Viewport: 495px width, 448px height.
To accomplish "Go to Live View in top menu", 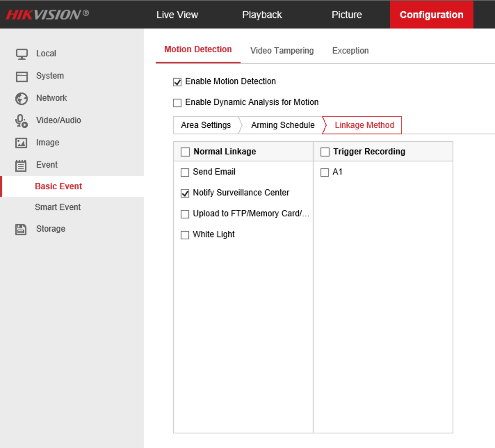I will pos(177,15).
